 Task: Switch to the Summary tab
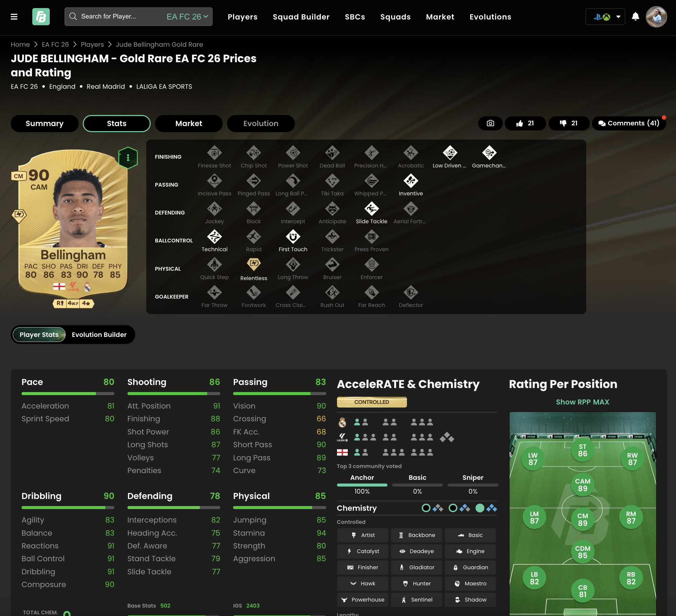(45, 123)
